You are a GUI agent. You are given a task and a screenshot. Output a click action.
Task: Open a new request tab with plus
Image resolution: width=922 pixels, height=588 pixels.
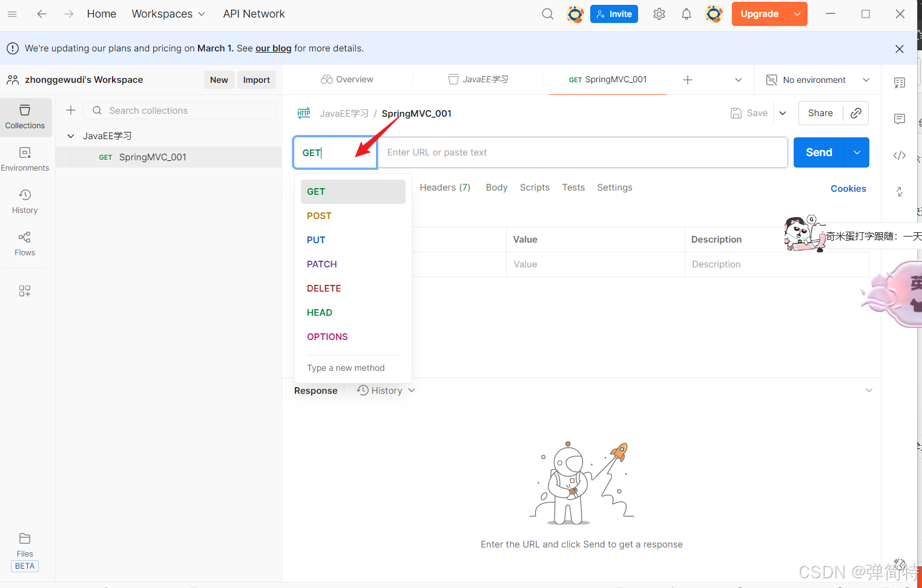(688, 80)
